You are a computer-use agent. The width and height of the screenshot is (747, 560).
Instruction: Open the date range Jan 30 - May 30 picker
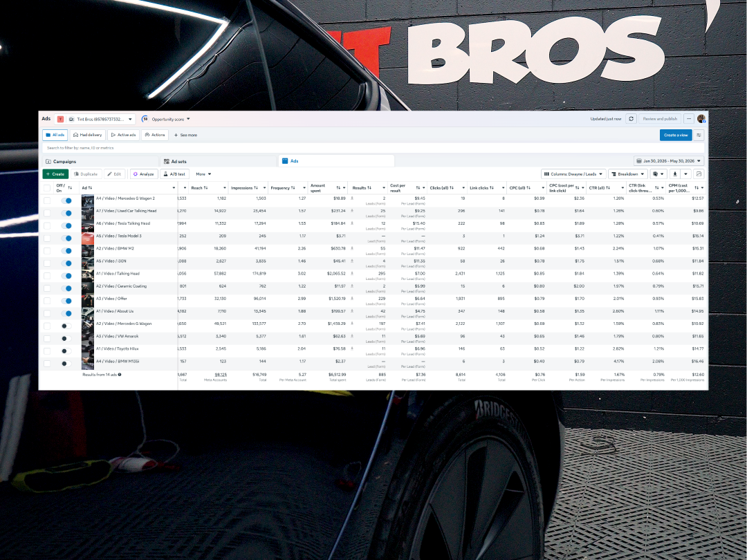point(669,161)
